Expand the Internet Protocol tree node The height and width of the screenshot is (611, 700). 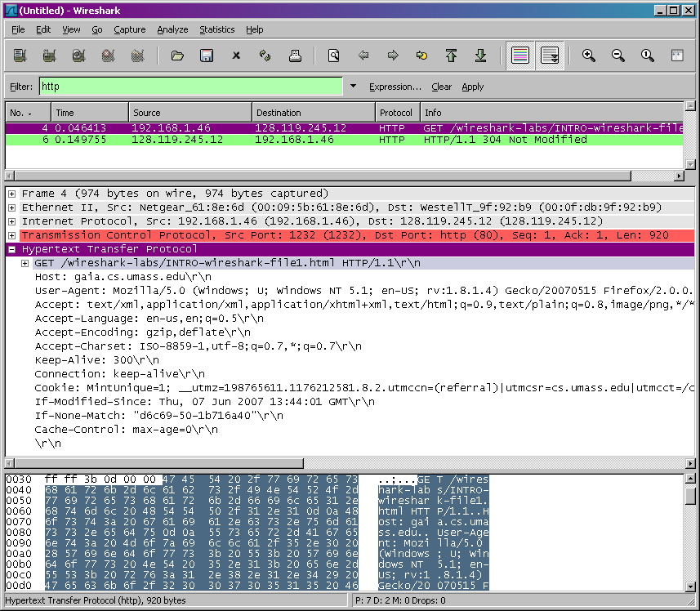coord(12,221)
